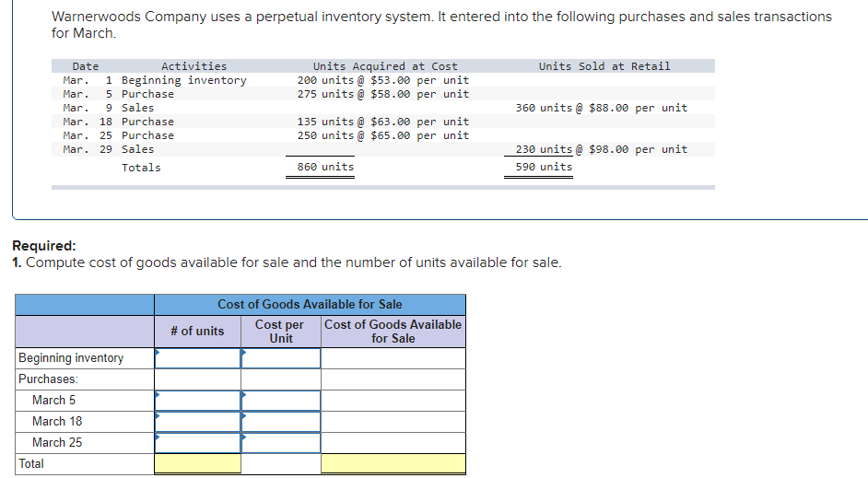Select the '135 units @ $63.00 per unit' text
868x478 pixels.
pyautogui.click(x=383, y=122)
